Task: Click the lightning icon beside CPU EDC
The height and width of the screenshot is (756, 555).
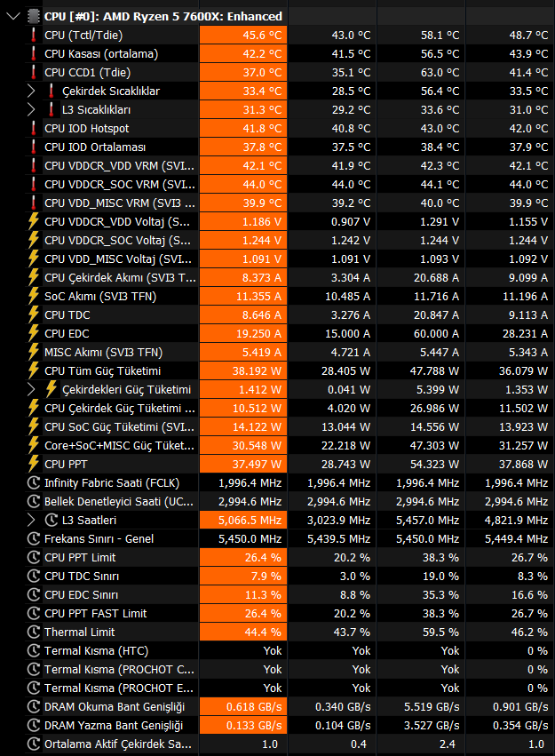Action: [33, 334]
